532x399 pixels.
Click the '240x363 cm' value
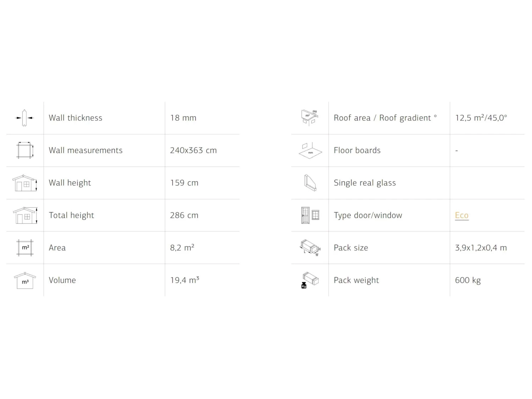tap(193, 150)
